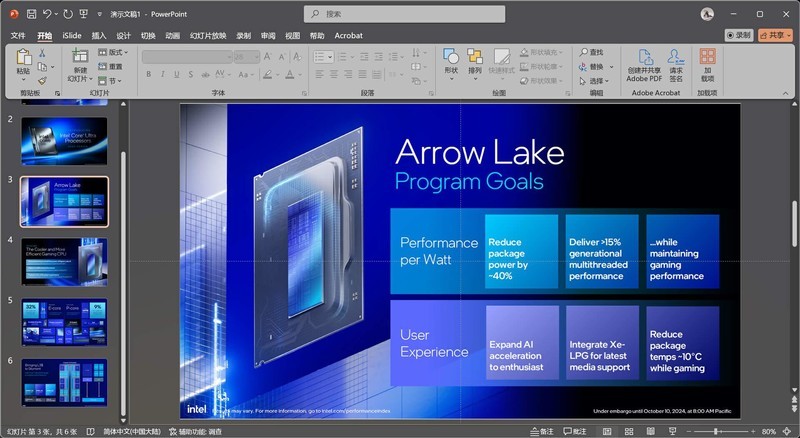Click the text highlight color swatch
The image size is (800, 438).
(267, 75)
